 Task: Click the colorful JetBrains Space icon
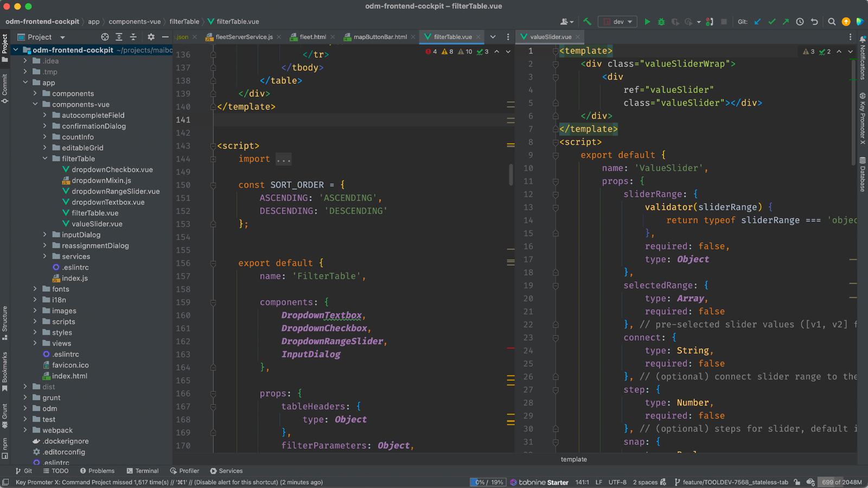pyautogui.click(x=860, y=22)
